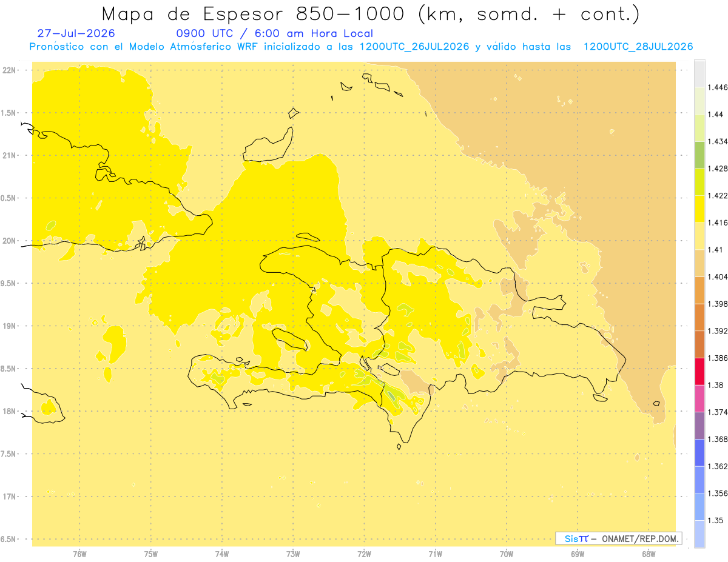Click the legend value '1.428'
The image size is (728, 562).
tap(718, 169)
